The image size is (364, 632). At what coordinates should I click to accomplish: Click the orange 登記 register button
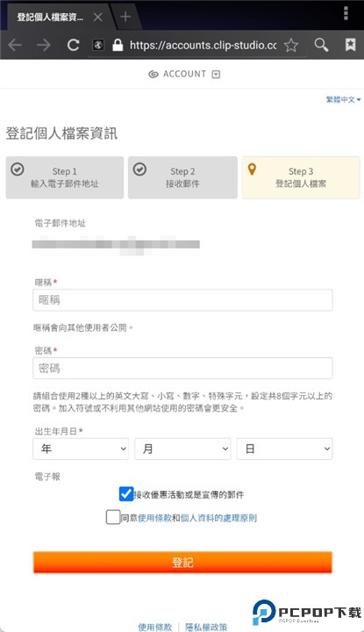pos(182,563)
